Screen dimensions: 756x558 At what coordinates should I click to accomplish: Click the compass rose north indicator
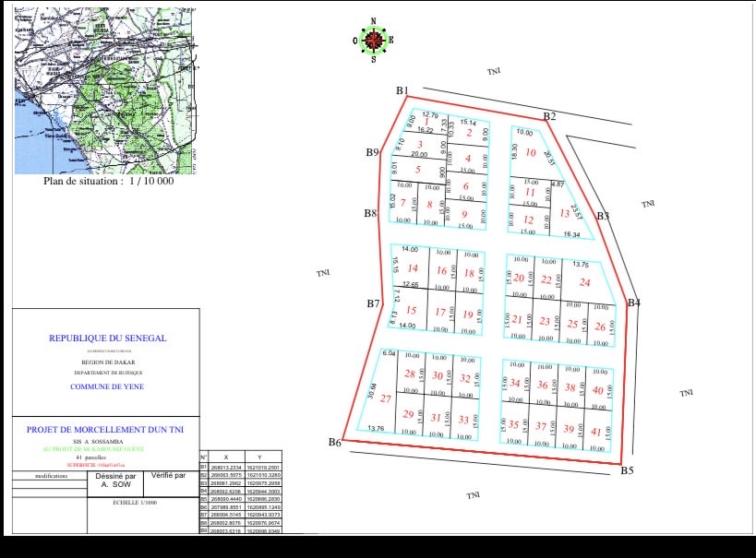[x=374, y=20]
